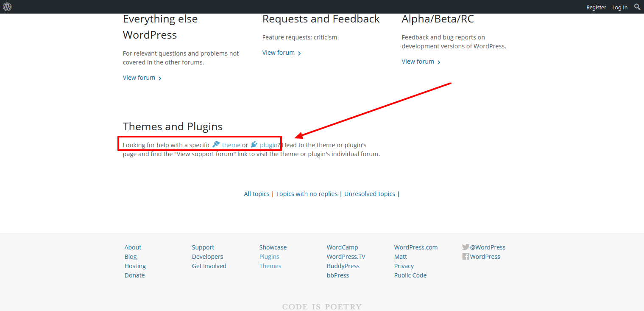Click the Themes and Plugins heading
The width and height of the screenshot is (644, 311).
tap(173, 126)
